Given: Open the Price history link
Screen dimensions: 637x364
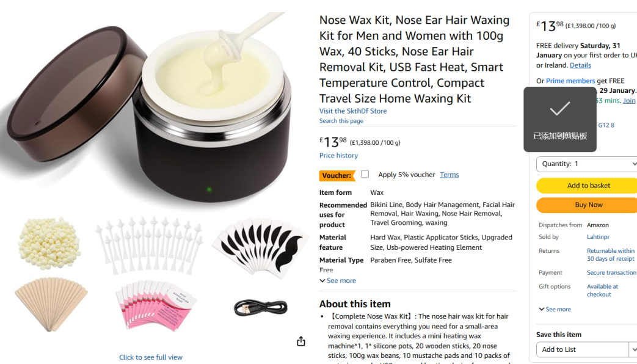Looking at the screenshot, I should click(338, 156).
